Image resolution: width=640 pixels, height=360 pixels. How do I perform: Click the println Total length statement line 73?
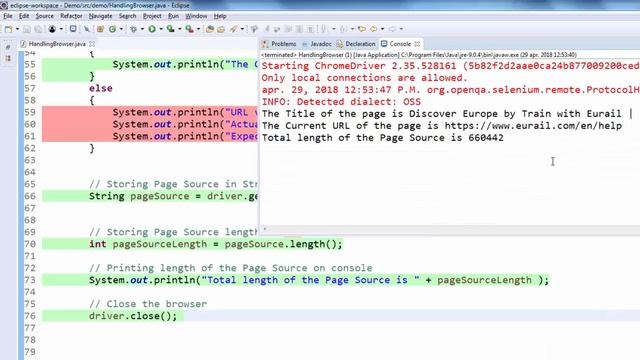319,280
